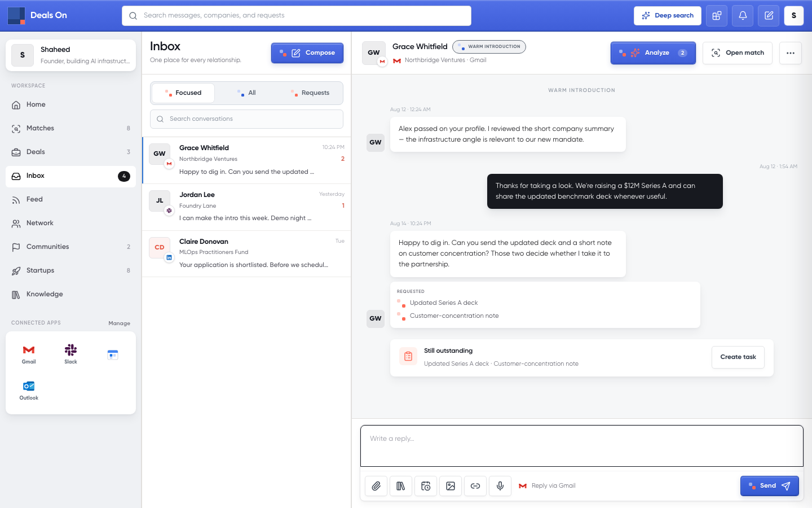Open Feed in sidebar

[70, 200]
